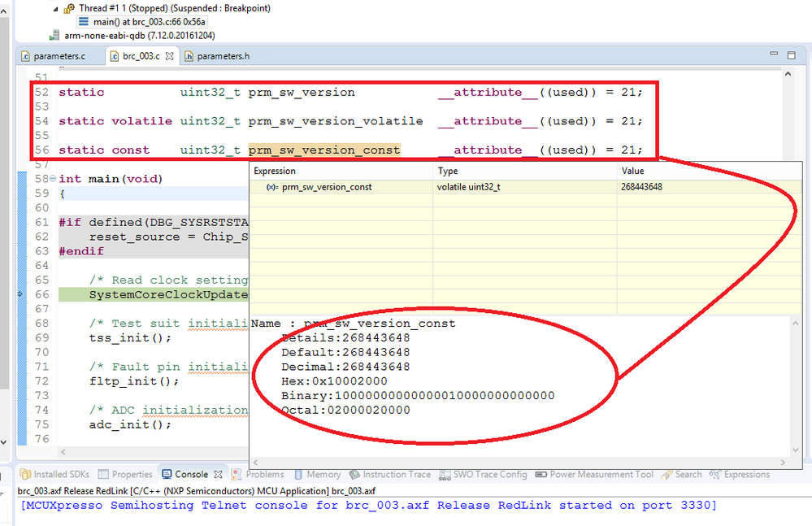This screenshot has width=812, height=526.
Task: Click prm_sw_version_volatile on line 54
Action: 336,121
